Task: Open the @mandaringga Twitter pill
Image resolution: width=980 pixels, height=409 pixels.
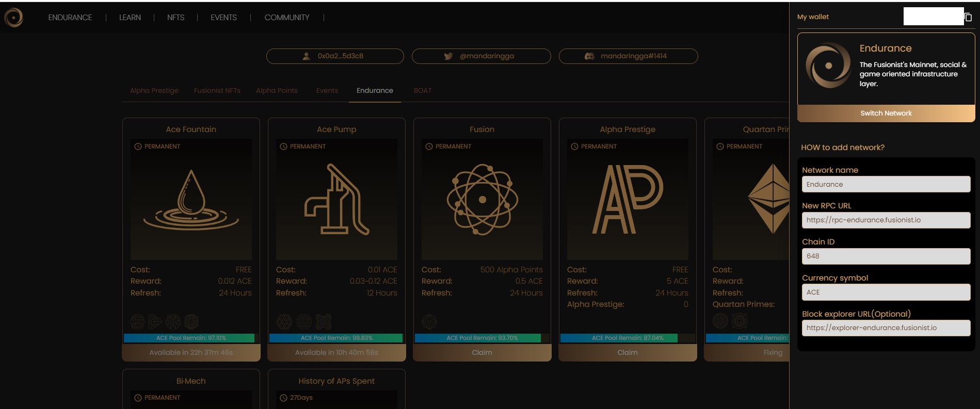Action: click(x=481, y=56)
